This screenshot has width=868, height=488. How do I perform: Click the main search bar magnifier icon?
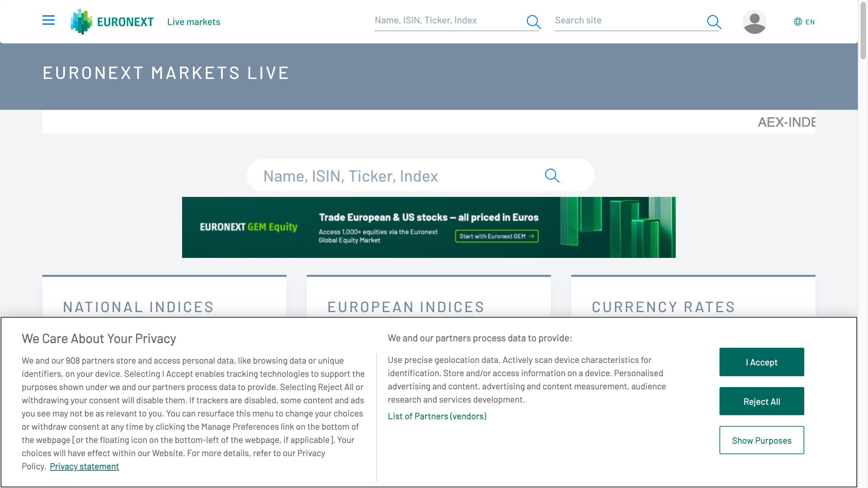552,176
